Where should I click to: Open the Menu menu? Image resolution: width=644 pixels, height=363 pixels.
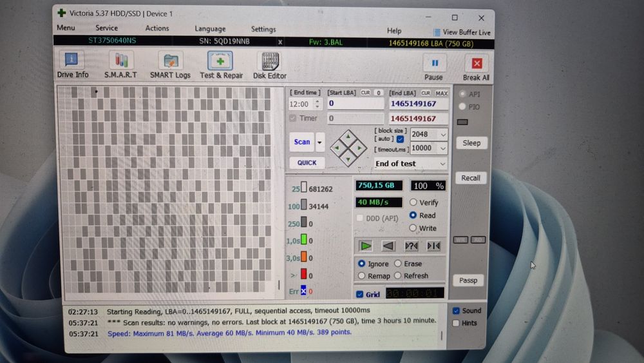pos(66,28)
